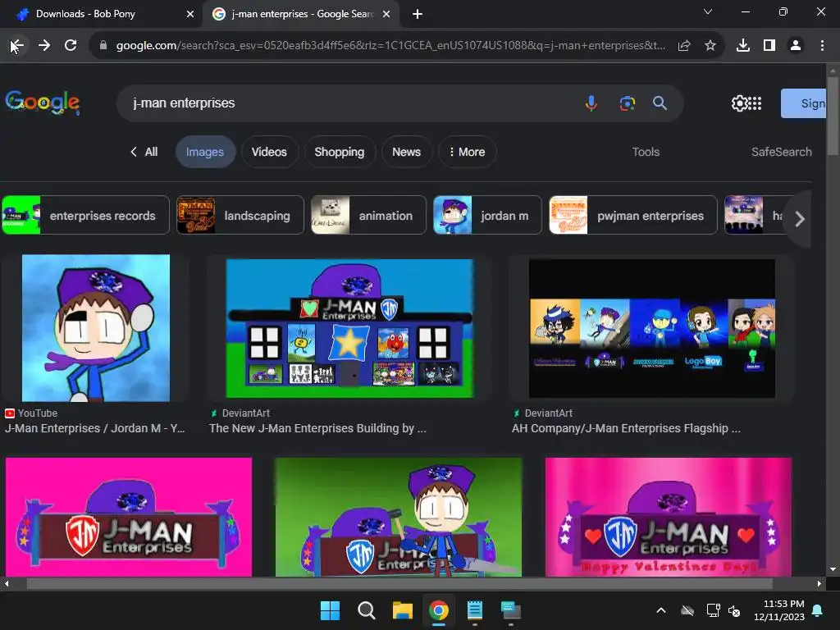Open the Windows Start menu

(x=330, y=610)
